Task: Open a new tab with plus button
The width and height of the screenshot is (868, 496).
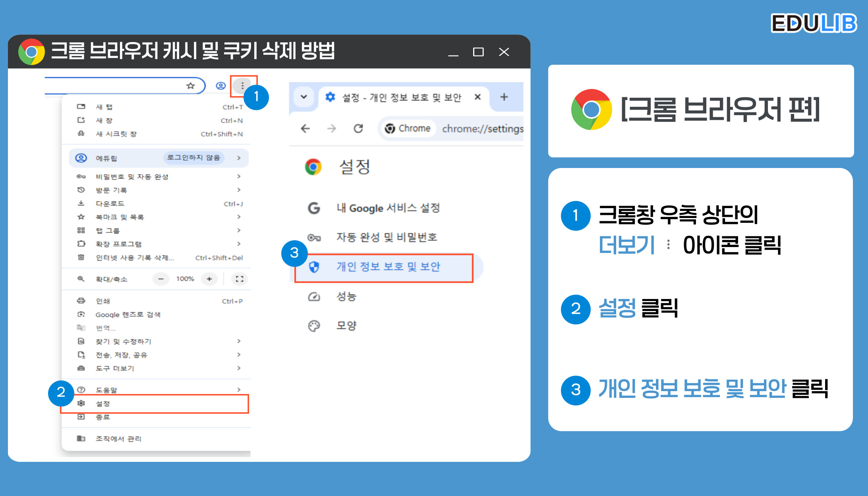Action: tap(504, 97)
